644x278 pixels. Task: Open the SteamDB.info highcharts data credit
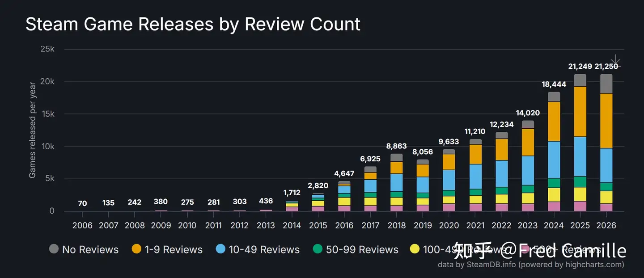click(531, 265)
